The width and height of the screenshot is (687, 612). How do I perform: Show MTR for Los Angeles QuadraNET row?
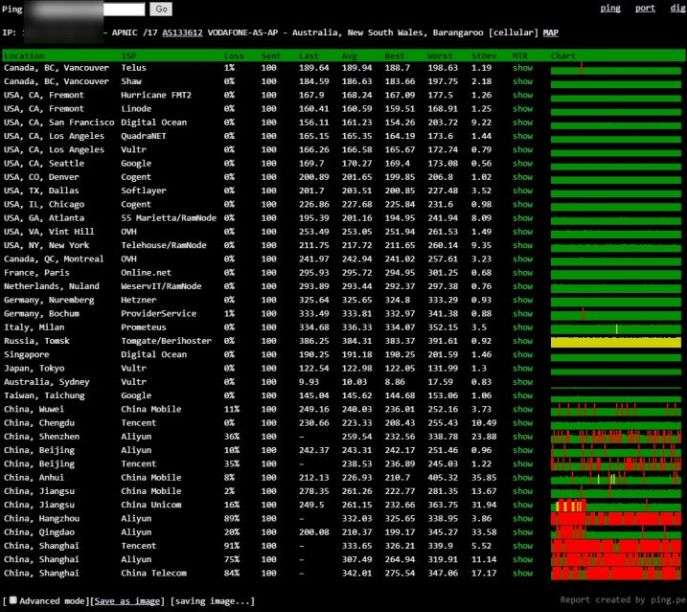point(523,136)
